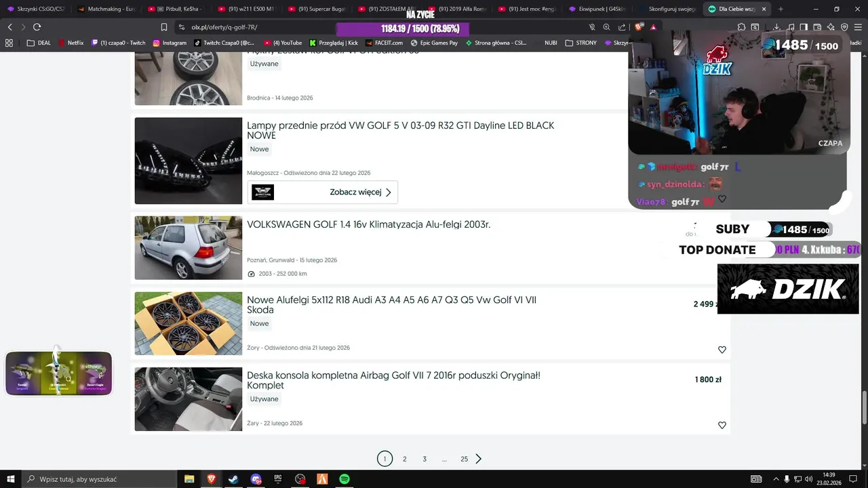Viewport: 868px width, 488px height.
Task: Open Lampy przednie VW GOLF 5 listing title
Action: pyautogui.click(x=400, y=130)
